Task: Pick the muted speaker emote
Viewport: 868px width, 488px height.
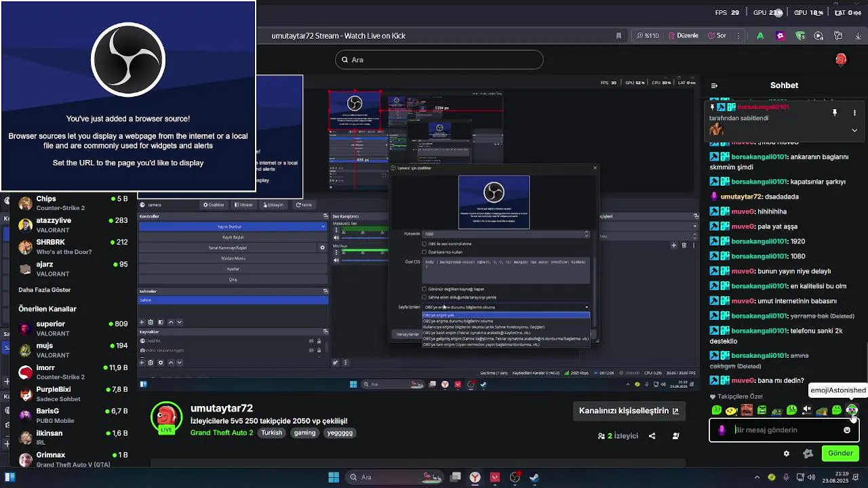Action: 807,410
